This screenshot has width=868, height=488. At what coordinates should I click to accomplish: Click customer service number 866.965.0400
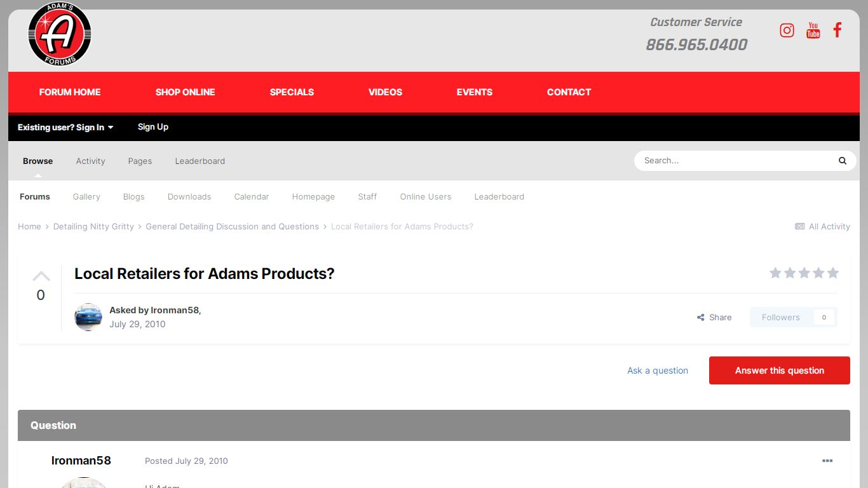[x=696, y=44]
